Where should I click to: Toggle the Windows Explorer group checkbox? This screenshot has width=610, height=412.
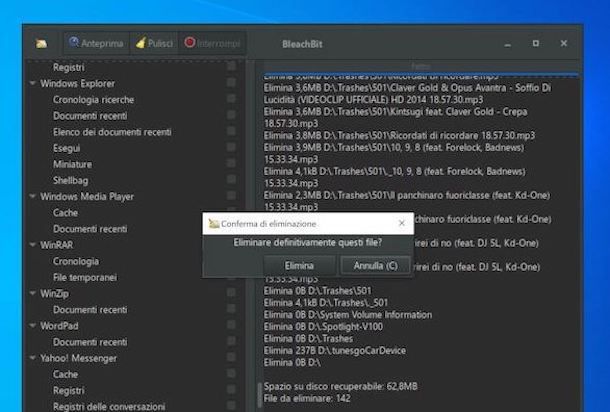point(231,82)
